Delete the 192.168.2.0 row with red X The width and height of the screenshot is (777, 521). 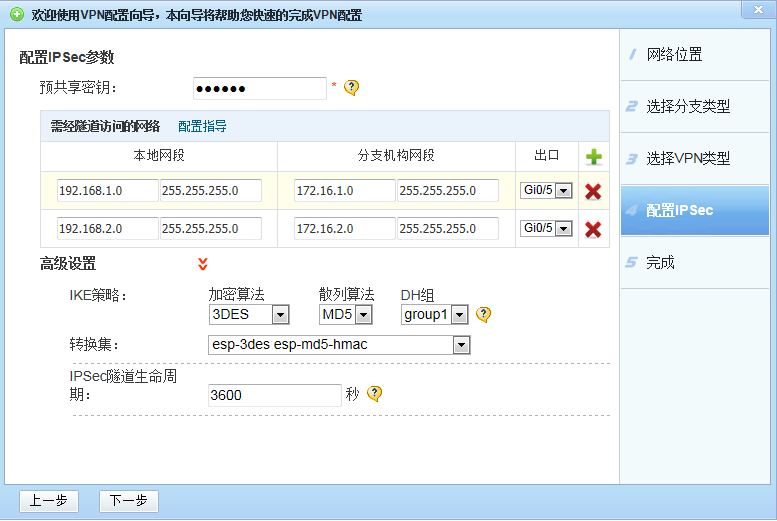tap(593, 229)
